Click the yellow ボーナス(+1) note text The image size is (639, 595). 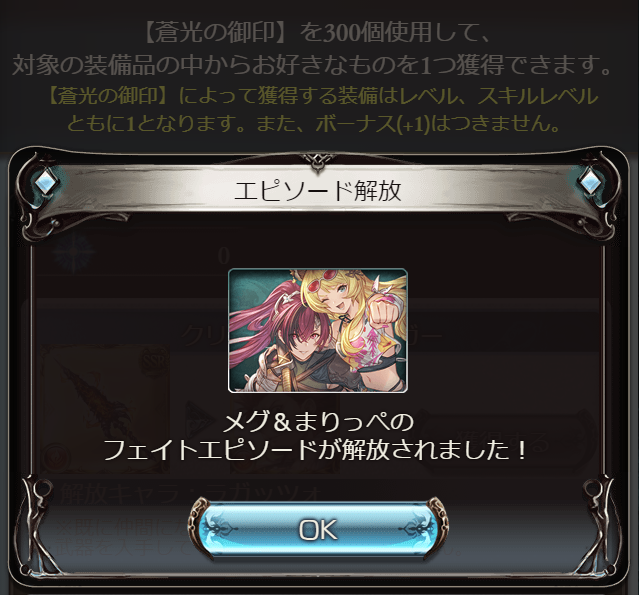[372, 123]
